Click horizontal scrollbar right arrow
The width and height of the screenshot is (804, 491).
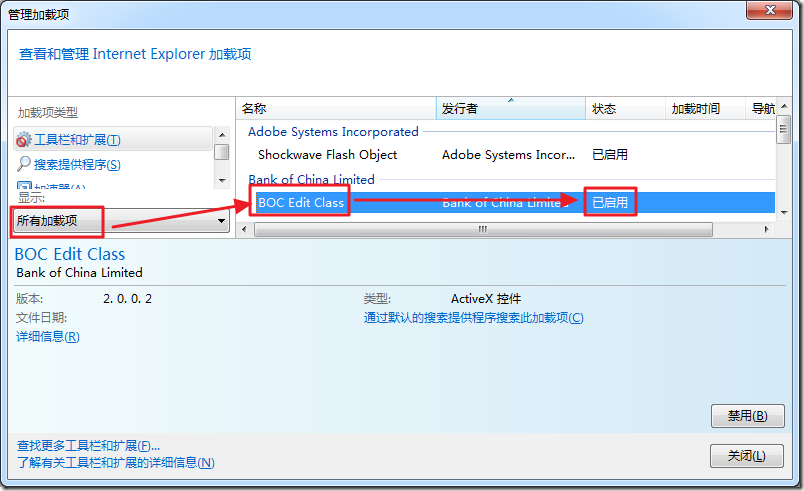click(767, 229)
